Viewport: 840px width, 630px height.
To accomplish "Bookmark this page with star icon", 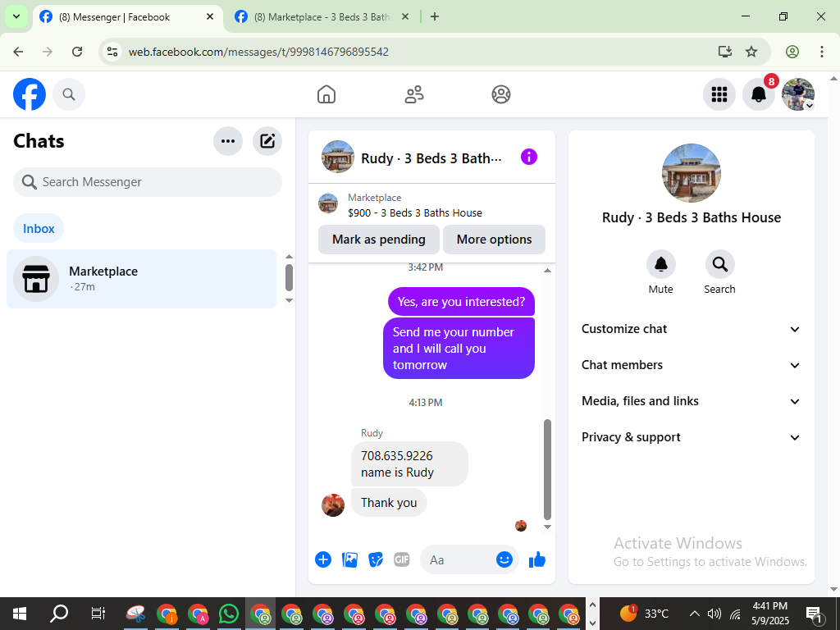I will (x=751, y=52).
